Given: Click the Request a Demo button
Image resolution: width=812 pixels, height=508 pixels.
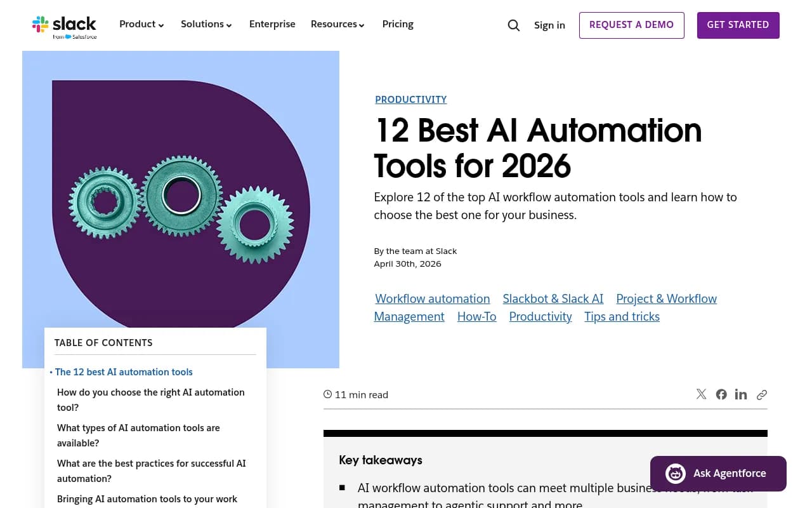Looking at the screenshot, I should (x=631, y=25).
